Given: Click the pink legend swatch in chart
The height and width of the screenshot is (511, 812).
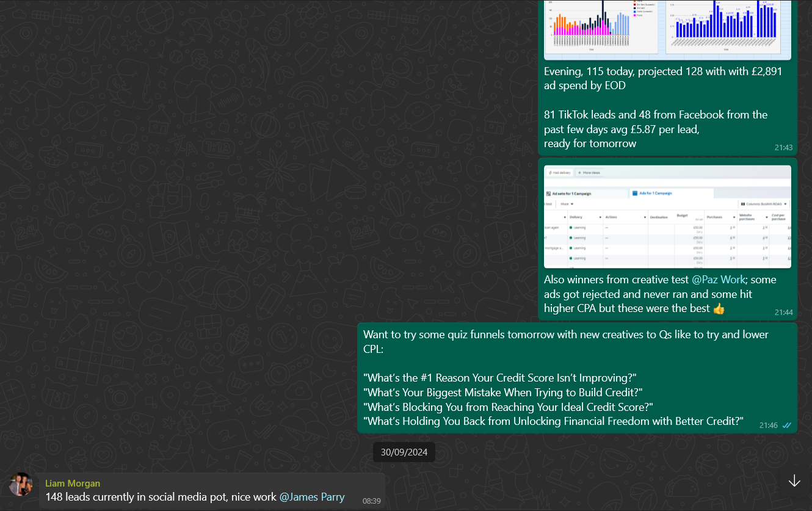Looking at the screenshot, I should click(x=634, y=15).
